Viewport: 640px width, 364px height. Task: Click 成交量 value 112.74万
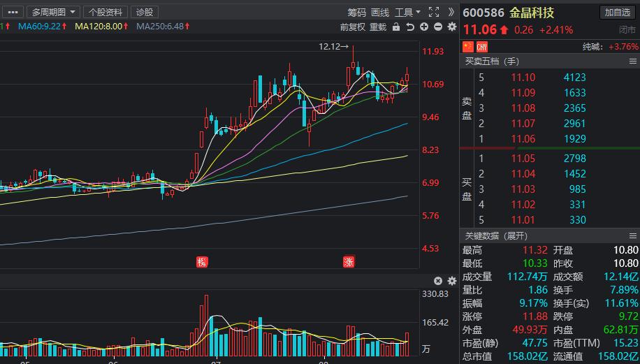point(528,277)
